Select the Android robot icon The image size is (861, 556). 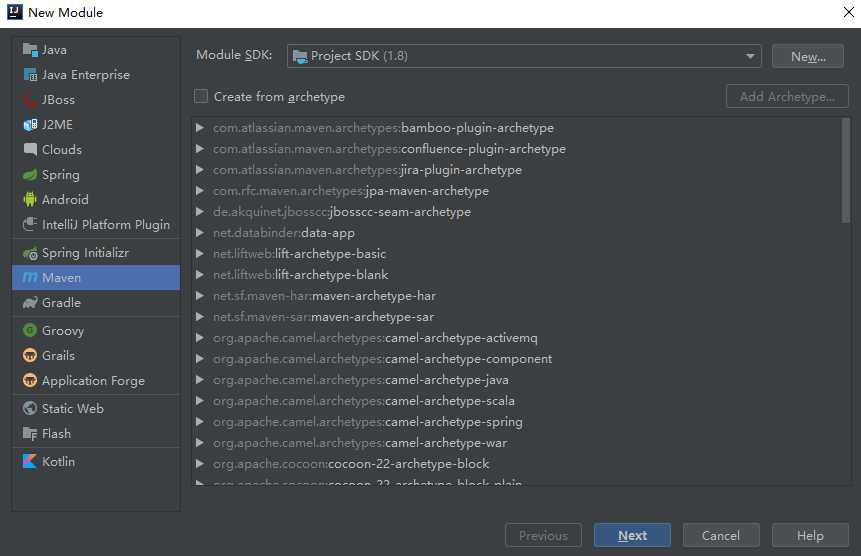(x=29, y=200)
